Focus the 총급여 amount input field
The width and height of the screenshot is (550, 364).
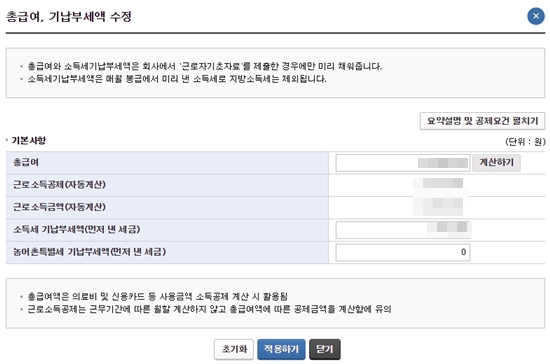point(403,163)
